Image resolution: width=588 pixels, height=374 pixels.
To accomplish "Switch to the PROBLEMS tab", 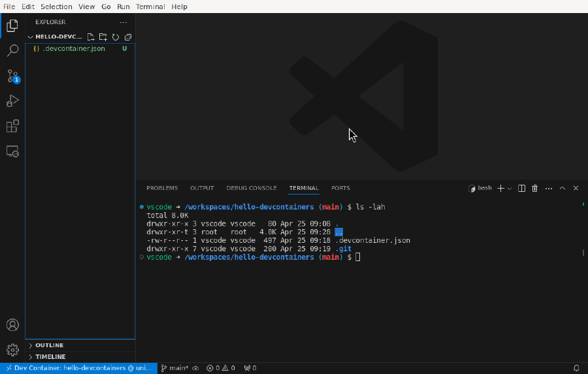I will click(162, 188).
